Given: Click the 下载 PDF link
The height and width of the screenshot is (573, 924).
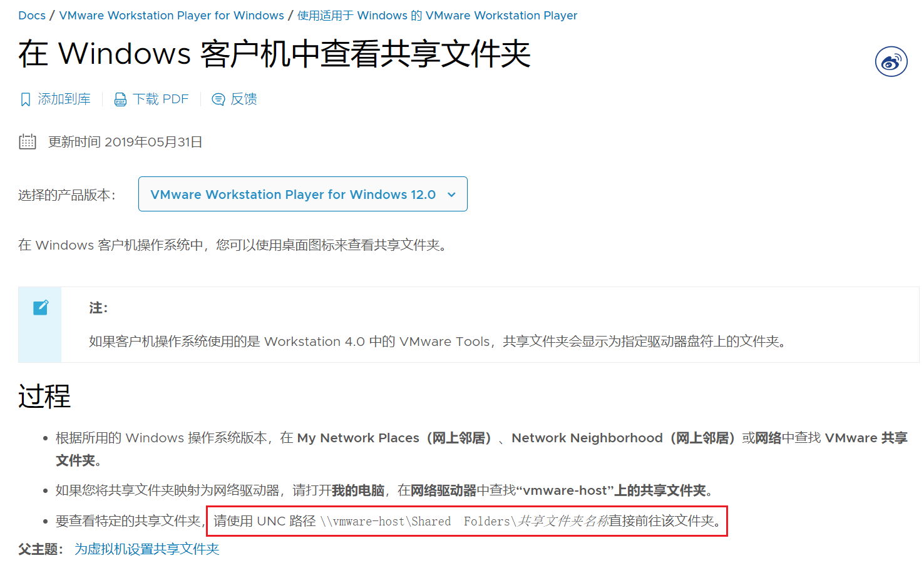Looking at the screenshot, I should coord(160,99).
